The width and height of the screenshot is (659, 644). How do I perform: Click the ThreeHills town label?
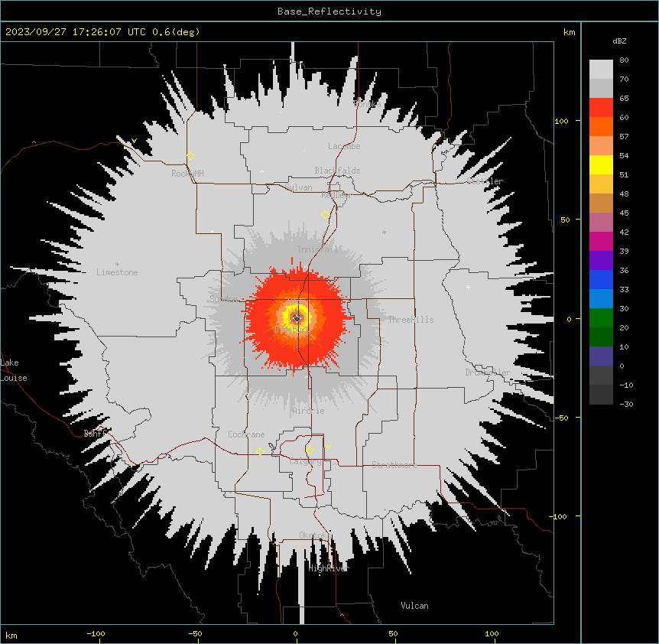point(411,320)
